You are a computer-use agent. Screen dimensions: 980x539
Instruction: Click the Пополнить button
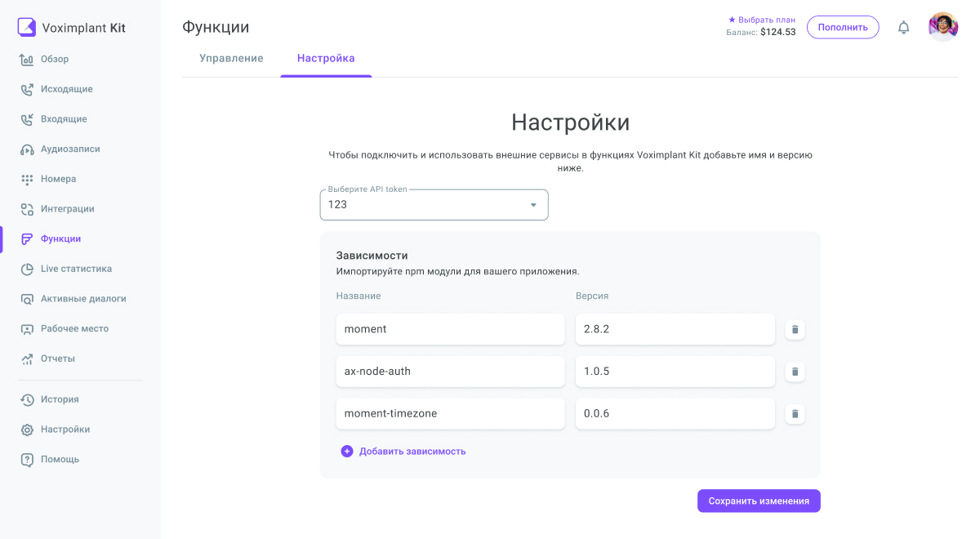[x=843, y=27]
